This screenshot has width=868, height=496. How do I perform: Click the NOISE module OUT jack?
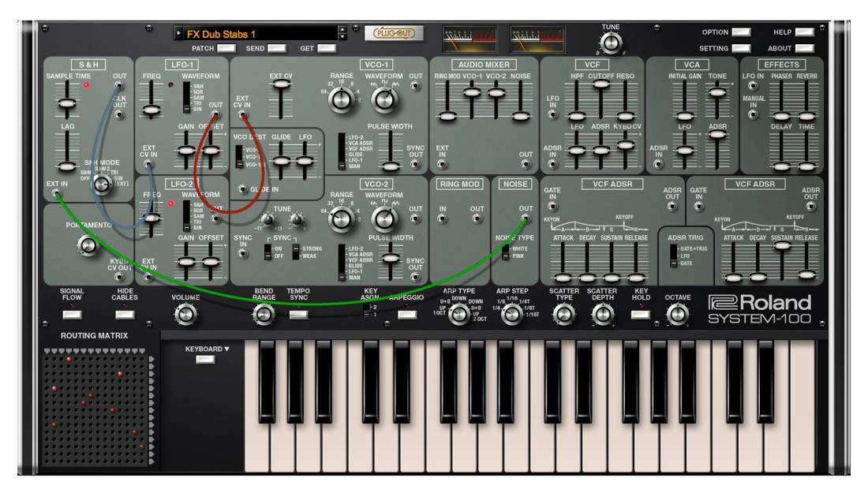pos(525,218)
